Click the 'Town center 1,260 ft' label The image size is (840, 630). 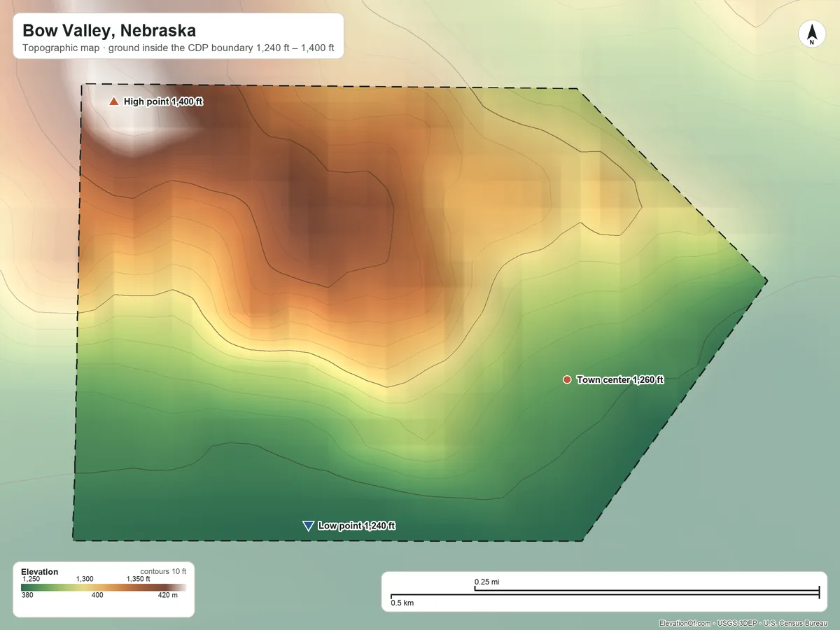619,379
